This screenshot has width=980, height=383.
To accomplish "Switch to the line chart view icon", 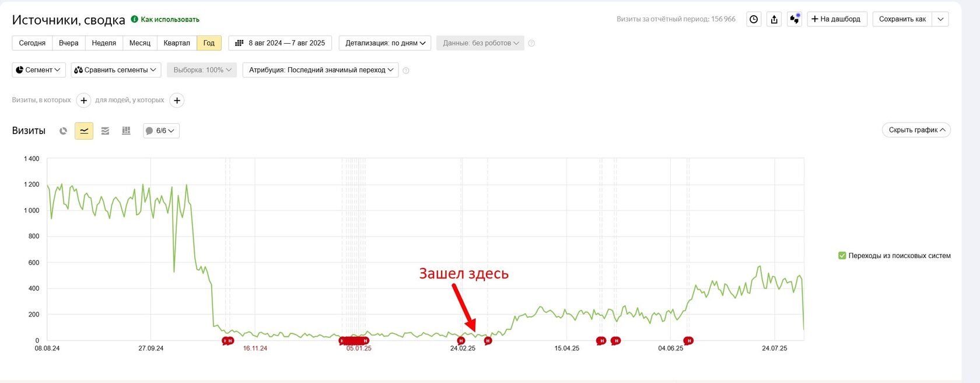I will click(84, 131).
